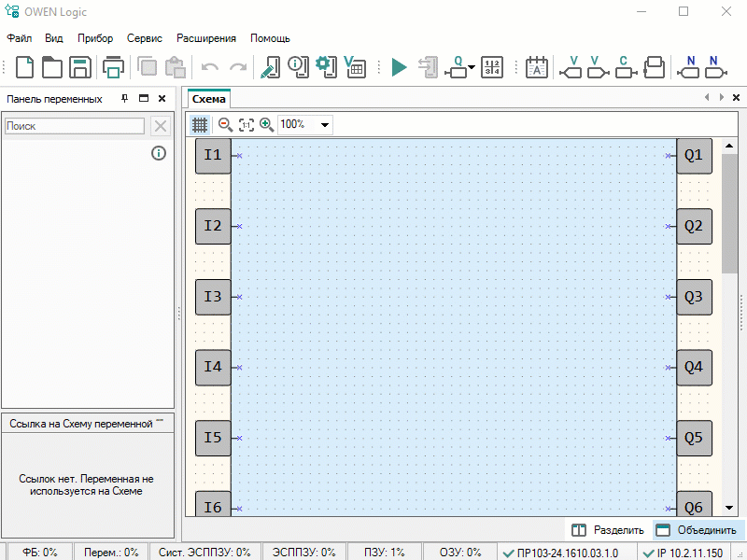Click the Разделить button
The image size is (747, 560).
608,530
